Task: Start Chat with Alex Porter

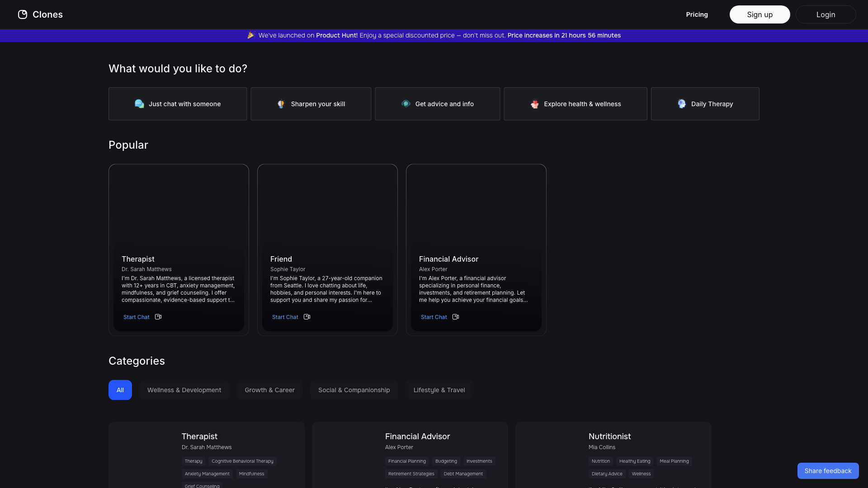Action: [434, 317]
